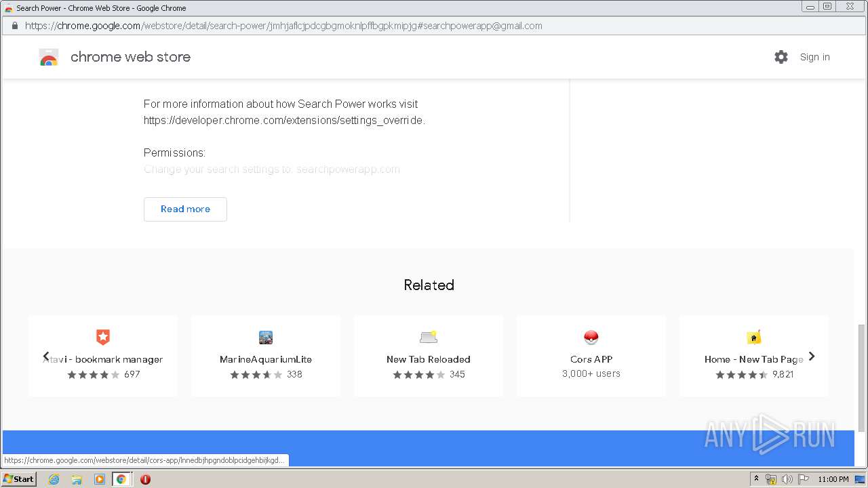868x488 pixels.
Task: Click the 3,000+ users text
Action: tap(591, 373)
